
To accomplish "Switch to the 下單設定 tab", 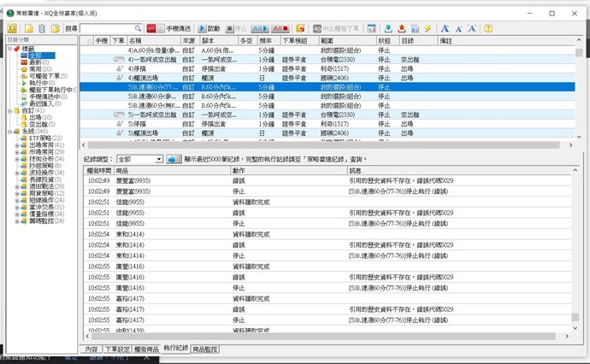I will (119, 349).
